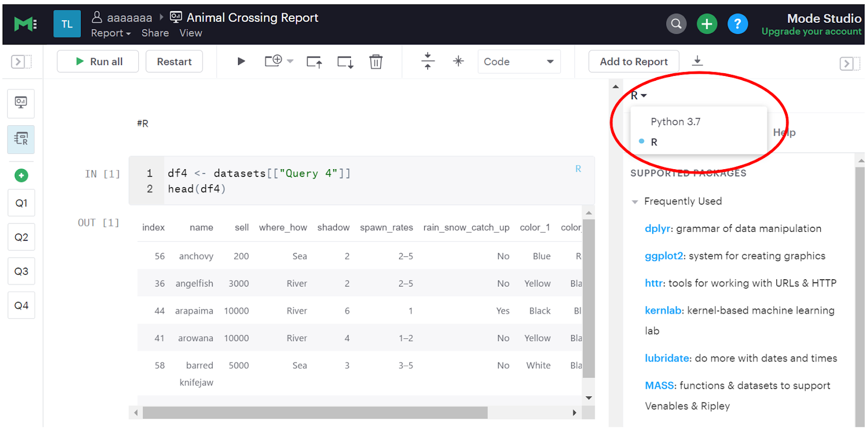
Task: Open the lubridate package link
Action: [x=667, y=358]
